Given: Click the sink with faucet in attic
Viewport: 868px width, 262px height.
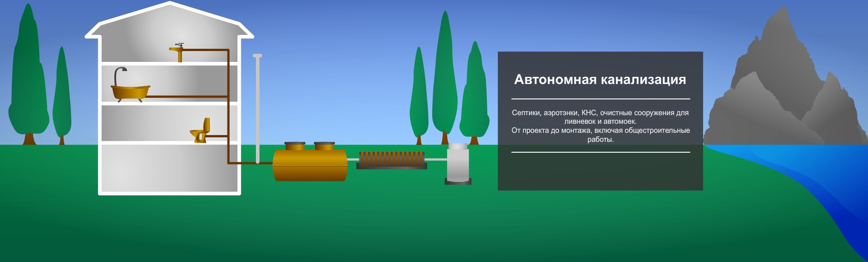Looking at the screenshot, I should coord(179,51).
